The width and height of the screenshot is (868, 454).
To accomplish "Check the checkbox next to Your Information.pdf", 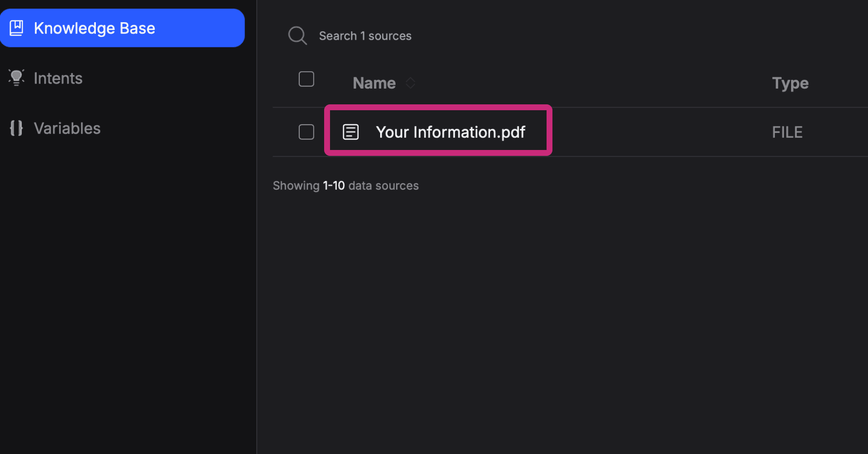I will coord(306,131).
